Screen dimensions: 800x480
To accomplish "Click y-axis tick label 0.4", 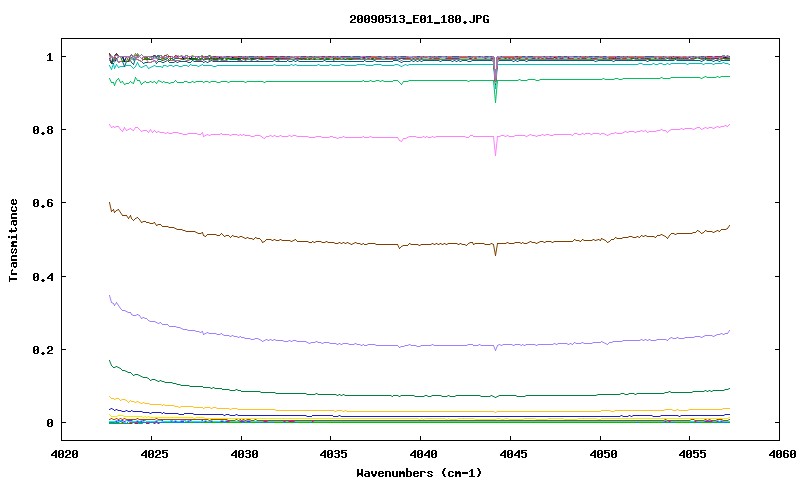I will [42, 277].
